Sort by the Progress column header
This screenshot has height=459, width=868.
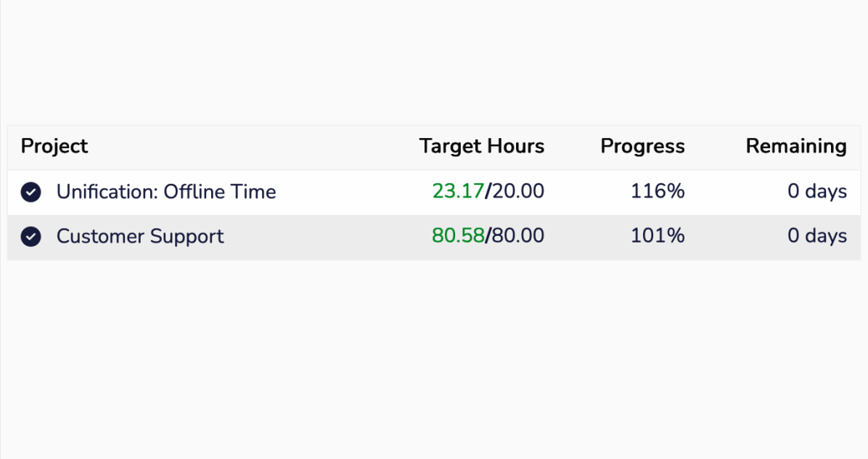tap(642, 147)
